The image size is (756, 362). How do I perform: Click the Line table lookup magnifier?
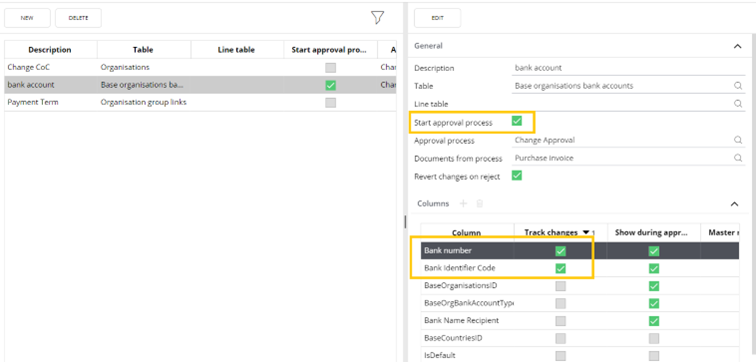tap(738, 104)
